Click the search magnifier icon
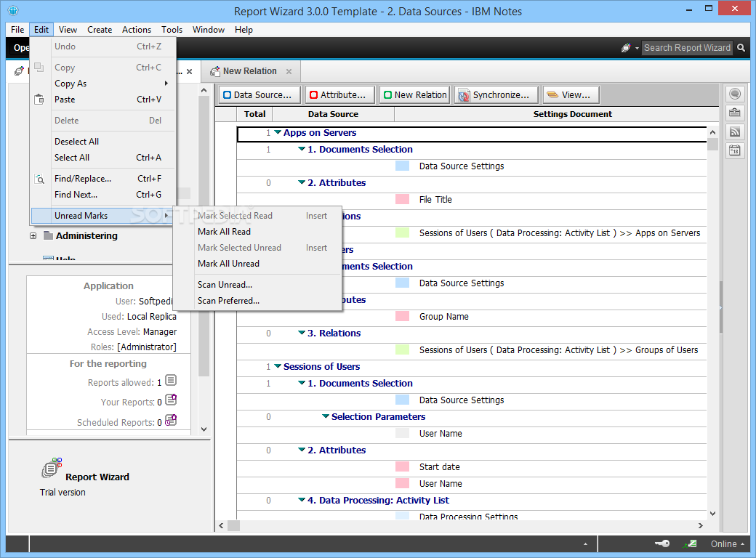Viewport: 756px width, 558px height. pos(741,48)
